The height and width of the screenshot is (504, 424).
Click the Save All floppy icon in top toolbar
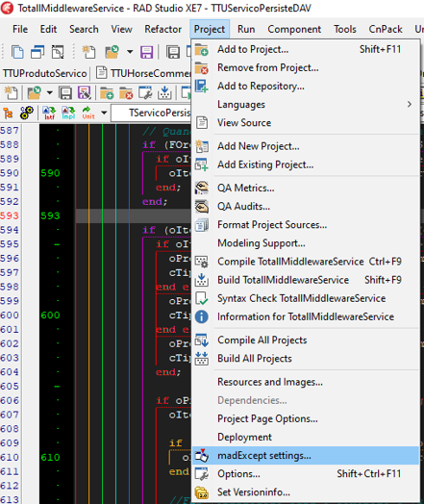173,52
